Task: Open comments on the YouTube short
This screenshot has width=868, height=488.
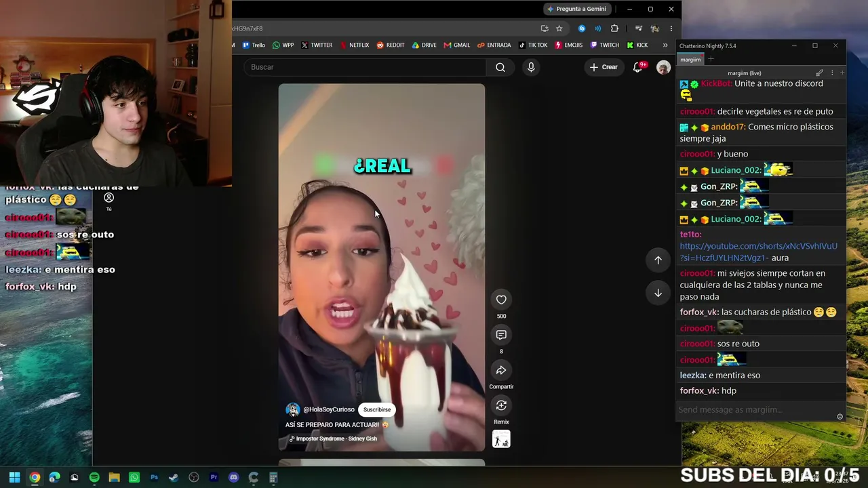Action: pos(501,335)
